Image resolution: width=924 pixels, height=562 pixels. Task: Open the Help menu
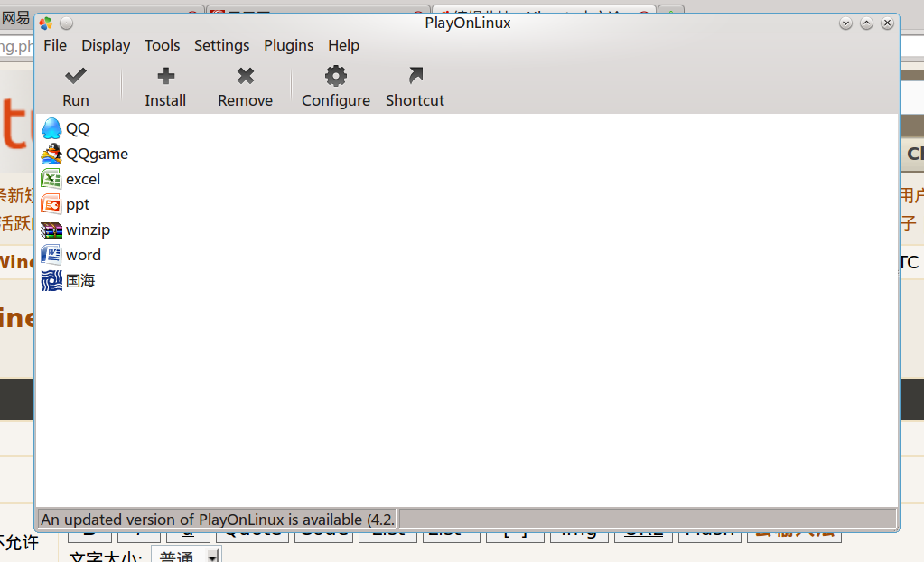click(343, 45)
